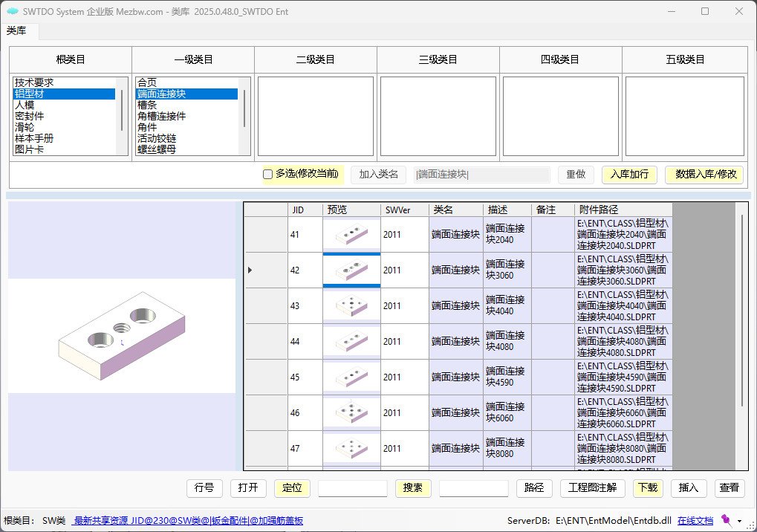The image size is (757, 532).
Task: Click the preview thumbnail for JID 47
Action: tap(351, 448)
